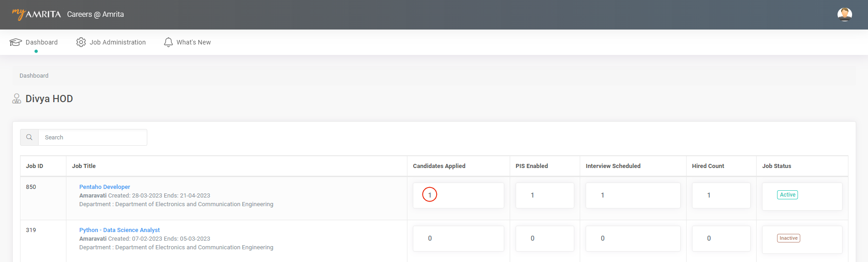Image resolution: width=868 pixels, height=262 pixels.
Task: Click the Active status badge
Action: [788, 195]
